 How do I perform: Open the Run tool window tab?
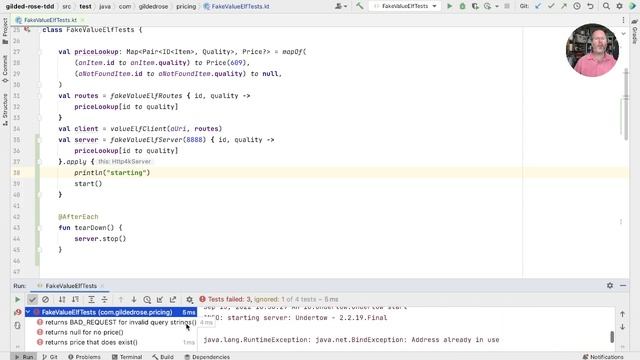24,357
